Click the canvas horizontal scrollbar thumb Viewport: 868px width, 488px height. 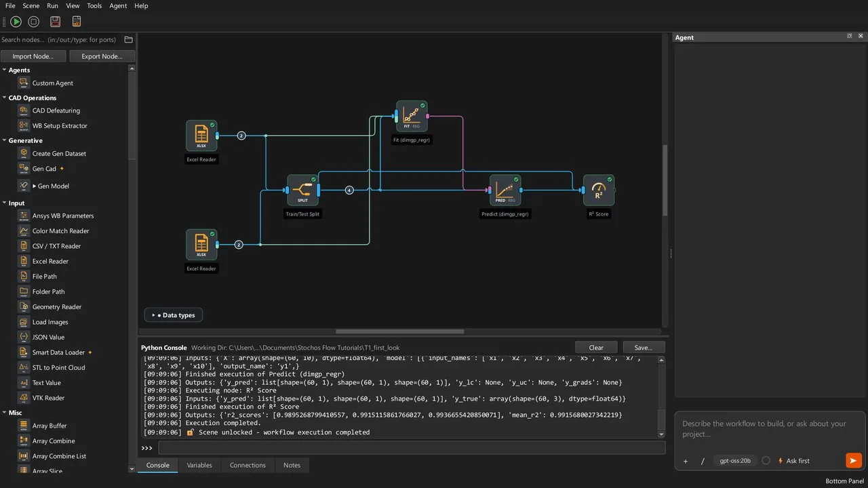coord(400,331)
